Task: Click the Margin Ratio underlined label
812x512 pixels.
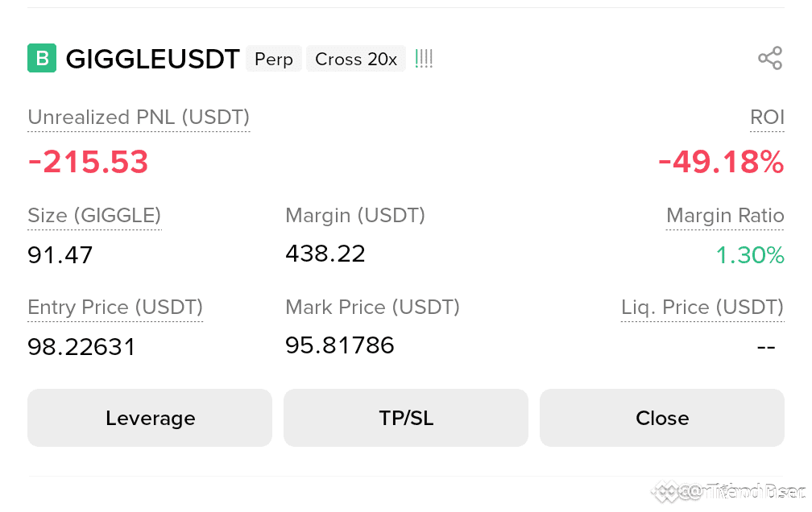Action: click(725, 216)
